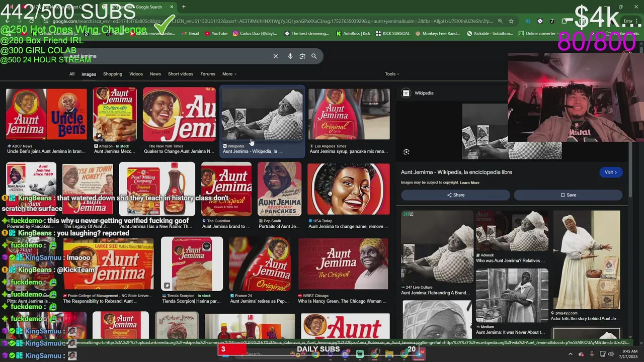Switch to the News tab

[x=155, y=74]
